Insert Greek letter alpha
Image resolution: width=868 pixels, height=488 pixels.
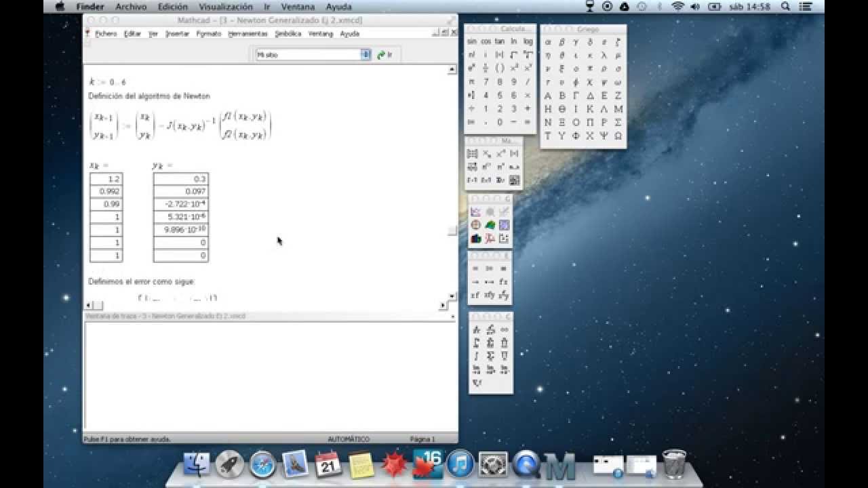548,41
